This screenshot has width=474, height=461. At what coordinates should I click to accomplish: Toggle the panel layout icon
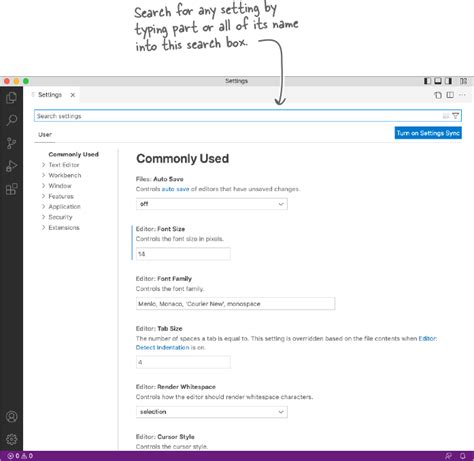(438, 81)
